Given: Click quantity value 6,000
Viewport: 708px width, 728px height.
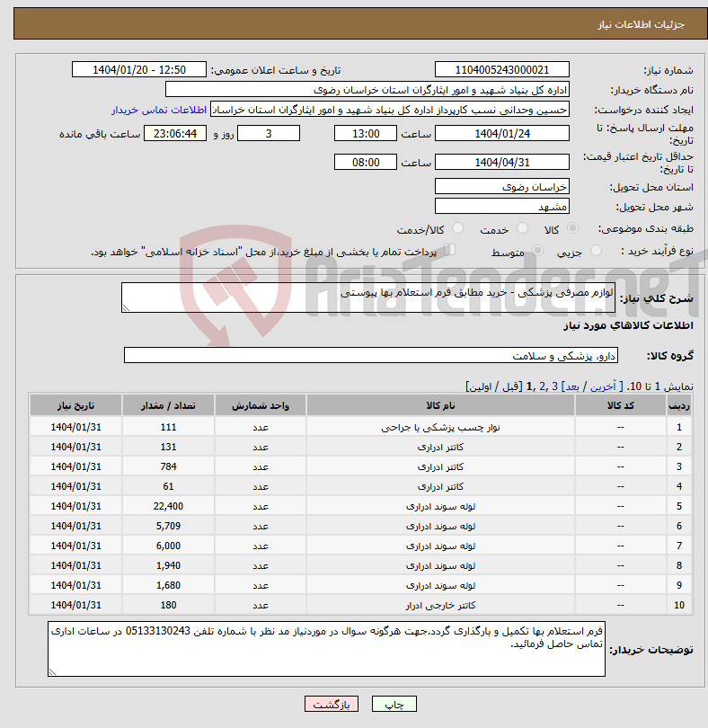Looking at the screenshot, I should pyautogui.click(x=168, y=546).
